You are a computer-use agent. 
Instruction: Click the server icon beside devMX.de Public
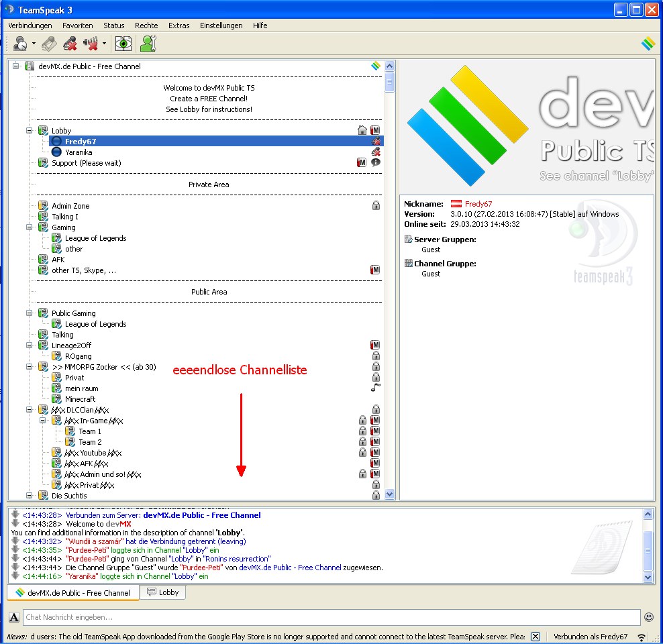point(29,66)
